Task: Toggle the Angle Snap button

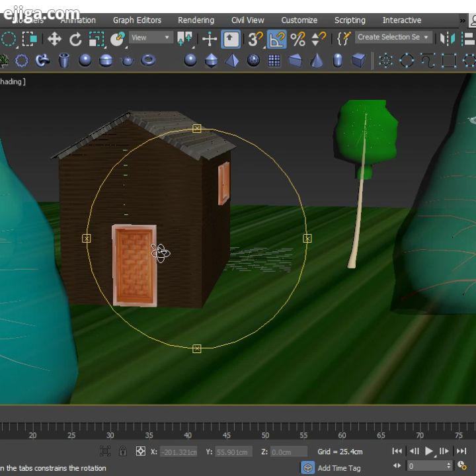Action: point(276,39)
